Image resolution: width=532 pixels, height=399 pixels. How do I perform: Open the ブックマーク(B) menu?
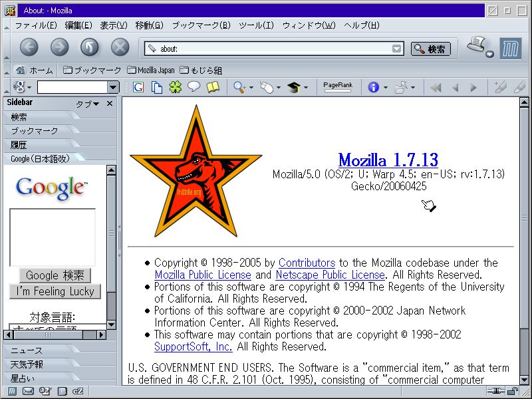[201, 25]
